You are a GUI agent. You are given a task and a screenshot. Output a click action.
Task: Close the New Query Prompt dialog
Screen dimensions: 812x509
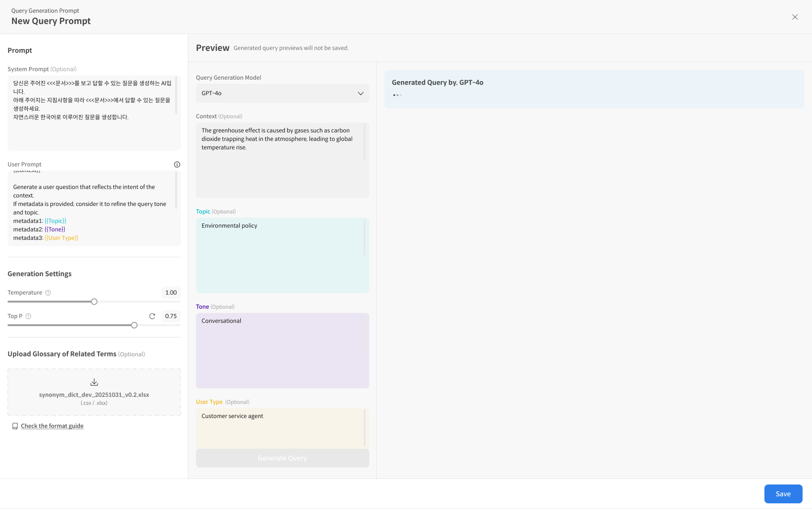pos(795,17)
